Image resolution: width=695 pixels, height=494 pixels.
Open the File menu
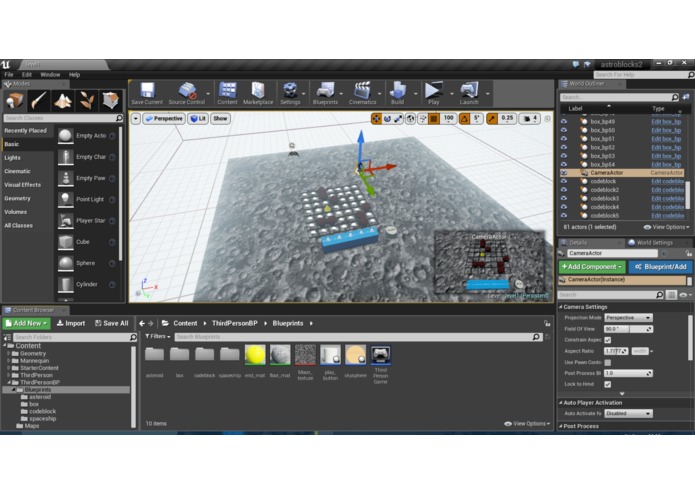[9, 74]
